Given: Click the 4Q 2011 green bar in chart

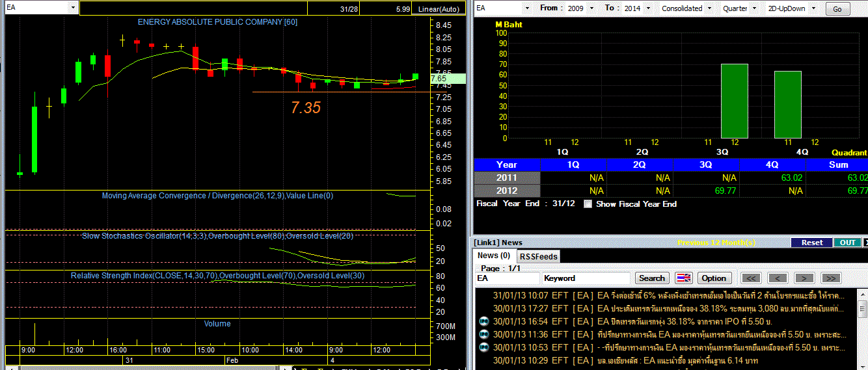Looking at the screenshot, I should (787, 104).
